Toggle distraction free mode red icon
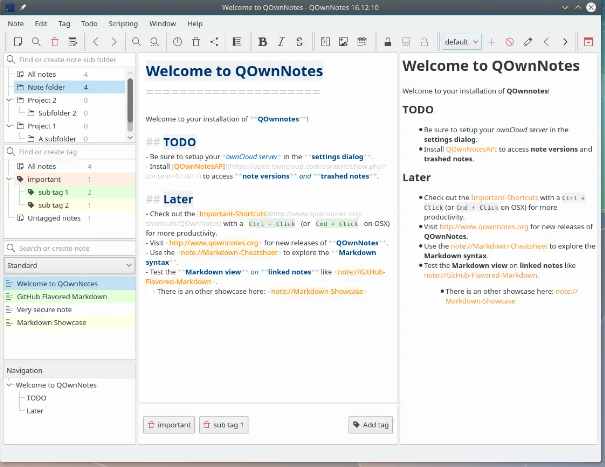 (x=588, y=42)
